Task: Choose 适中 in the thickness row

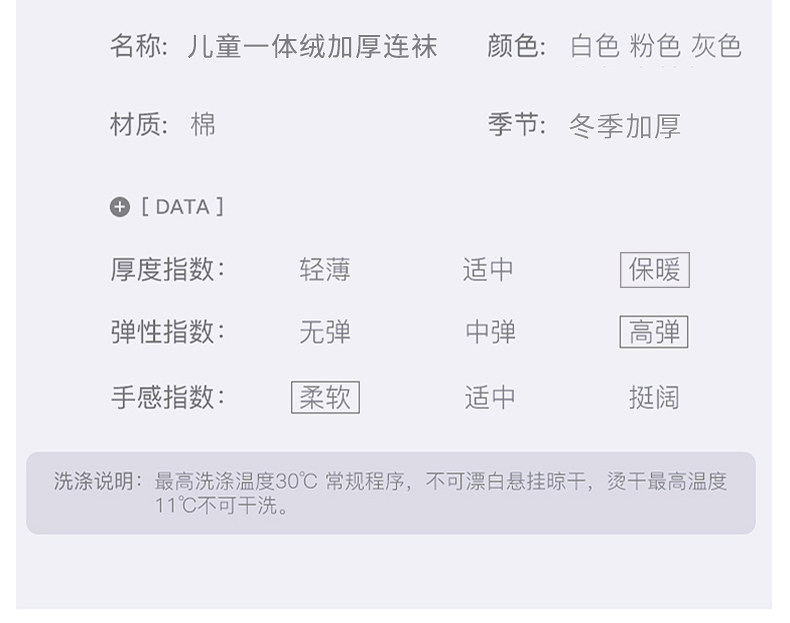Action: click(x=489, y=270)
